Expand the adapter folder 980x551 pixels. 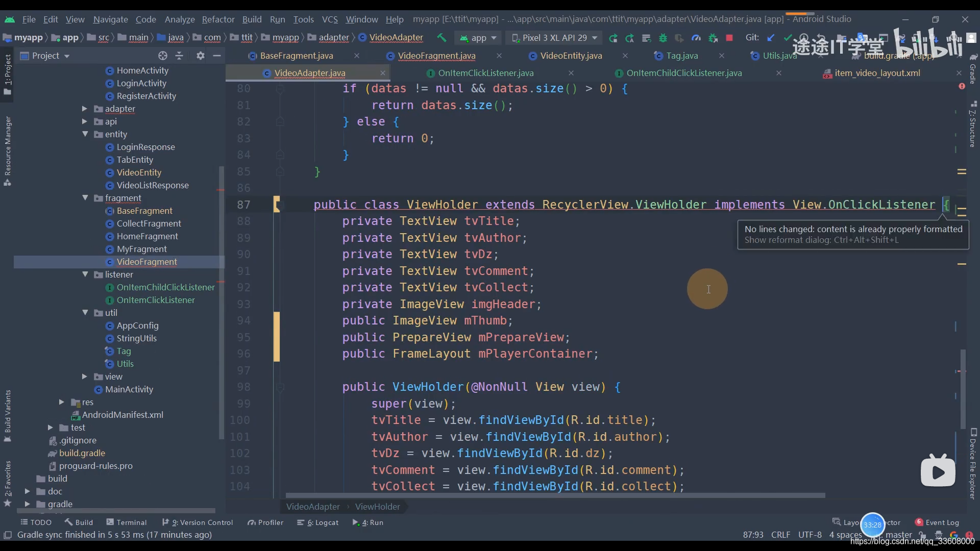tap(85, 109)
